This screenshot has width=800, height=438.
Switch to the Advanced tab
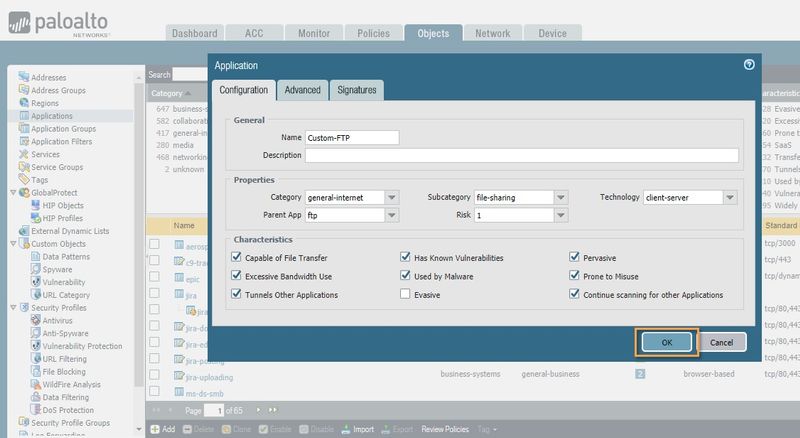point(302,90)
